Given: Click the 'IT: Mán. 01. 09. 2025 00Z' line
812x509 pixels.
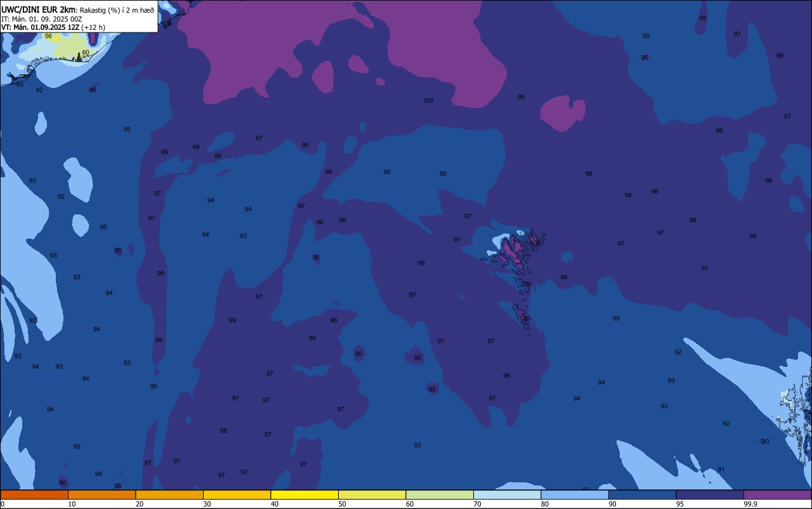Looking at the screenshot, I should (x=42, y=19).
